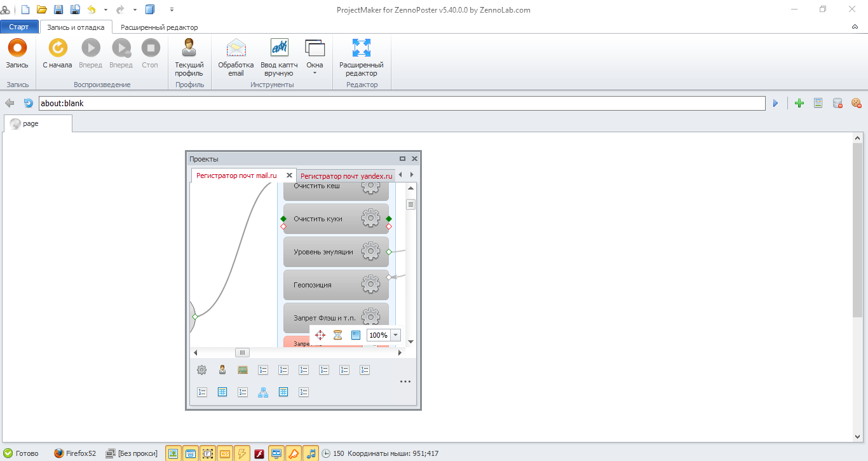Switch to Расширенный редактор ribbon tab

pos(159,27)
